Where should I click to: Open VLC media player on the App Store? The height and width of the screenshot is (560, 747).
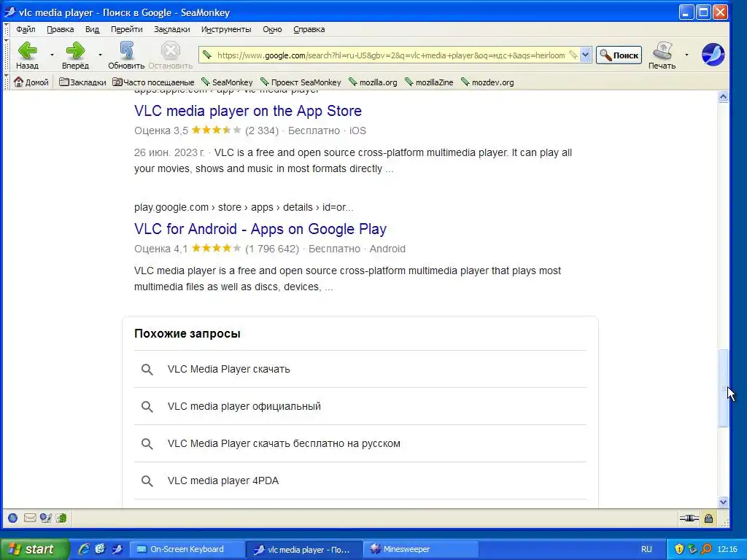point(248,111)
